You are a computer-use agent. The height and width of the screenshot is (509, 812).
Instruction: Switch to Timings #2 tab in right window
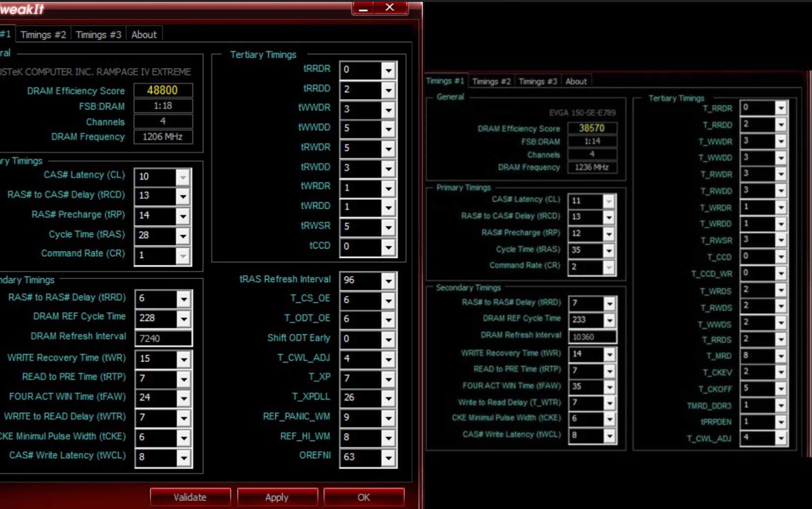491,81
